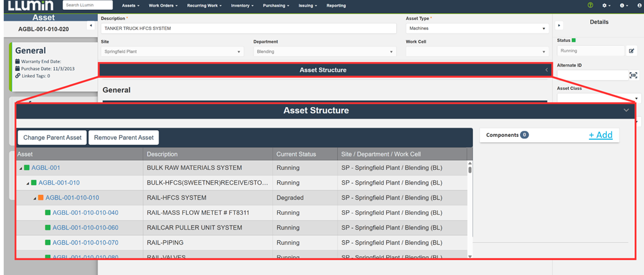Click the Change Parent Asset button
644x275 pixels.
(x=53, y=137)
